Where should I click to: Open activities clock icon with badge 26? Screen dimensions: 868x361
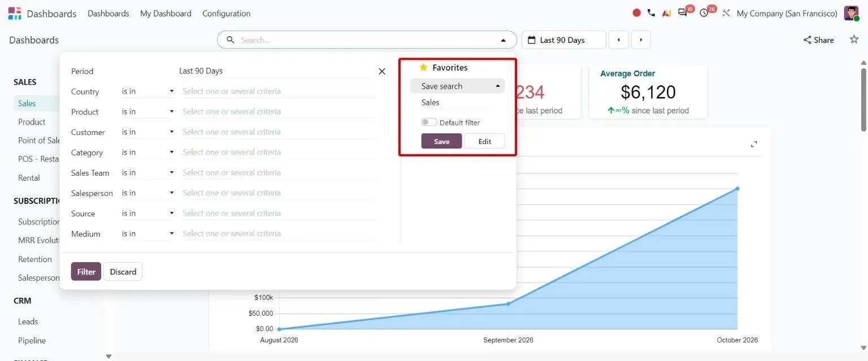(x=705, y=12)
